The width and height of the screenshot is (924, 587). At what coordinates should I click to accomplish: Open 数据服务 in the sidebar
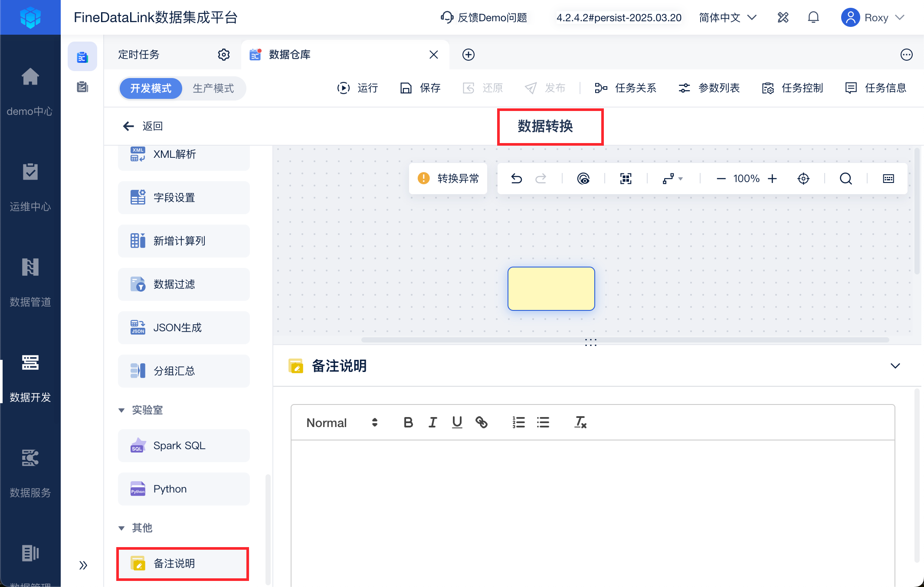tap(30, 473)
